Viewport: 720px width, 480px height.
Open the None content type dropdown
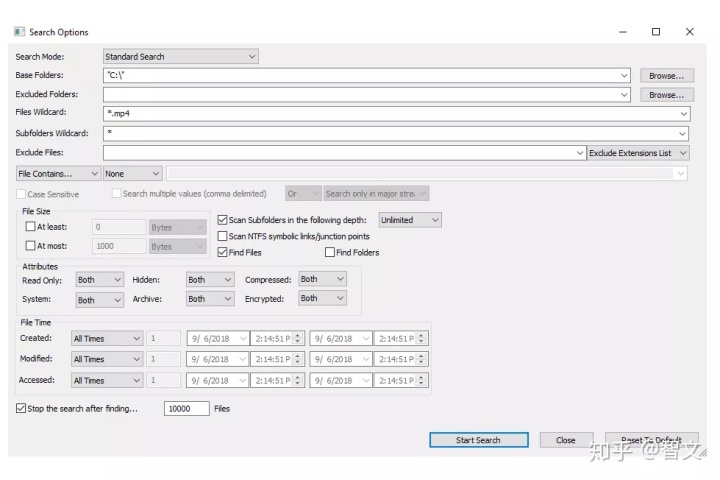[133, 174]
